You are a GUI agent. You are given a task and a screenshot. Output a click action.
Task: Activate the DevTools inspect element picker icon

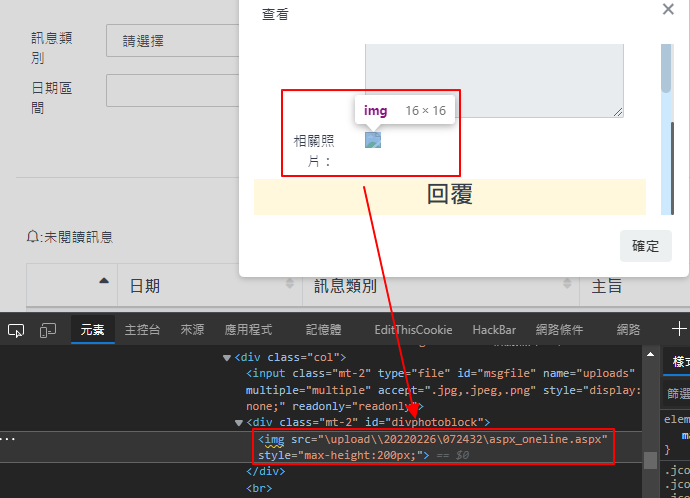16,330
